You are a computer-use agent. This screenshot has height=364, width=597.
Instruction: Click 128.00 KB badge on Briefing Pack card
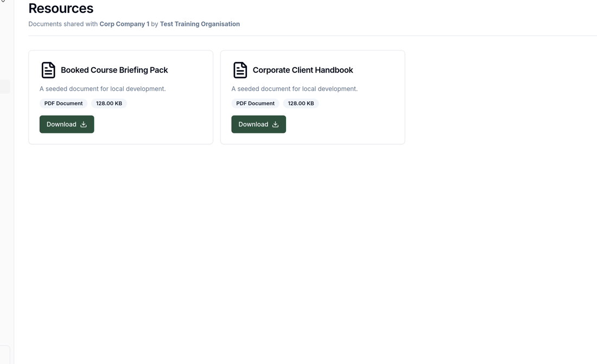click(x=109, y=103)
